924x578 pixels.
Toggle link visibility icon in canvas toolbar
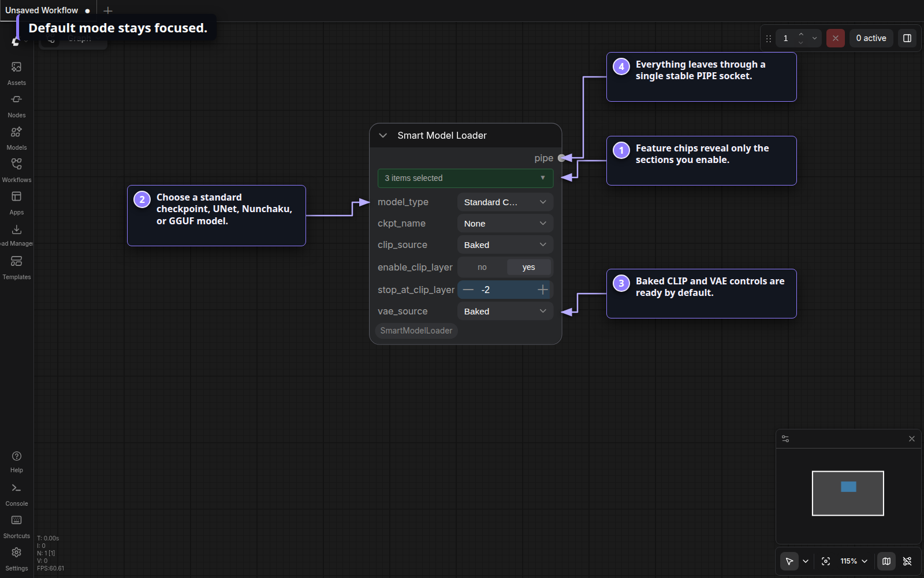click(x=907, y=561)
